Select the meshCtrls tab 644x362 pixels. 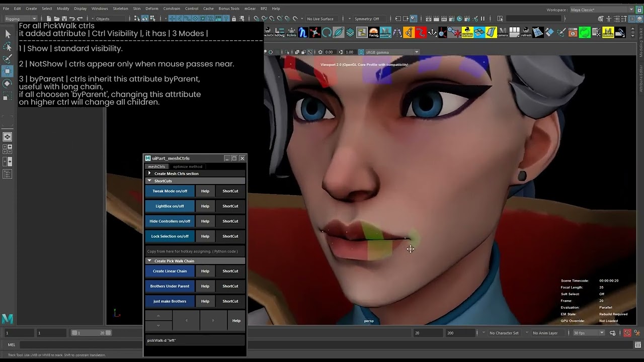pos(156,166)
